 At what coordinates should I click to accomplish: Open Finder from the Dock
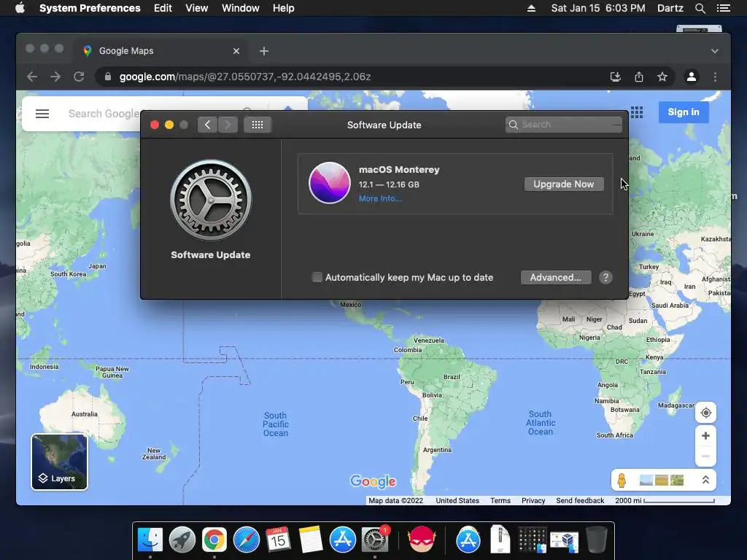point(150,540)
